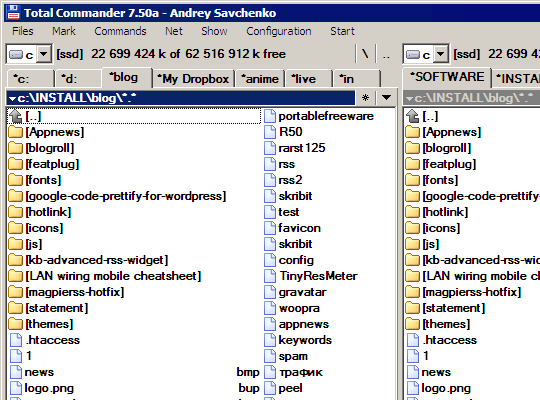Open the Files menu
Screen dimensions: 540x400
click(23, 31)
